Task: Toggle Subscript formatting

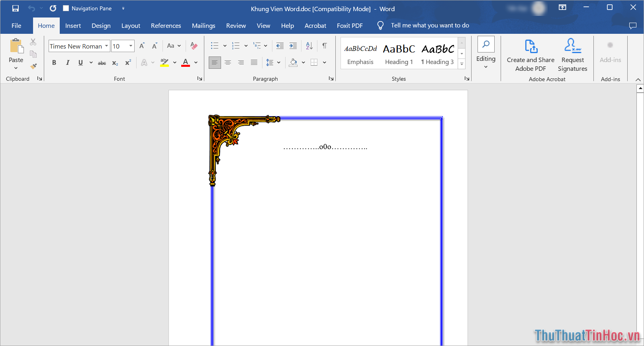Action: tap(115, 62)
